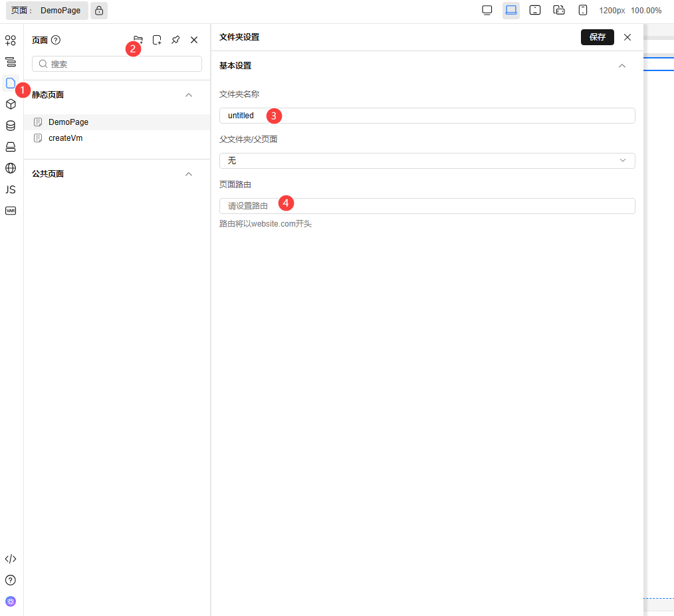Select the createVm page in the list

(x=65, y=138)
